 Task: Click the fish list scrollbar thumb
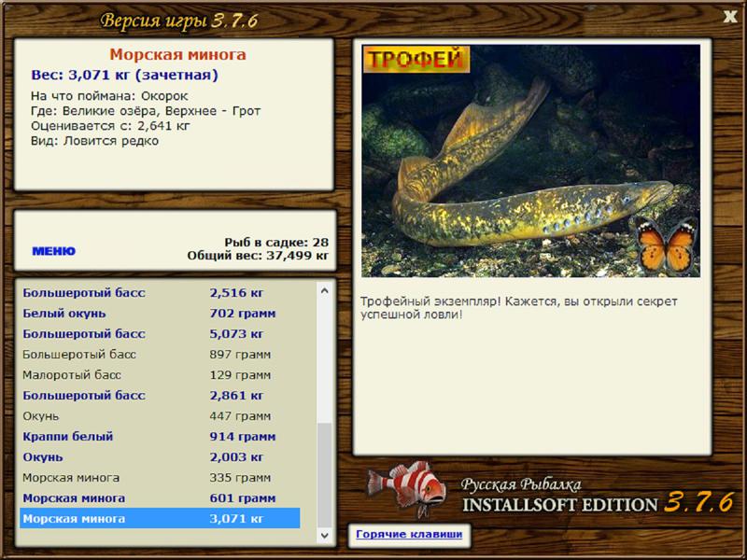click(x=324, y=474)
